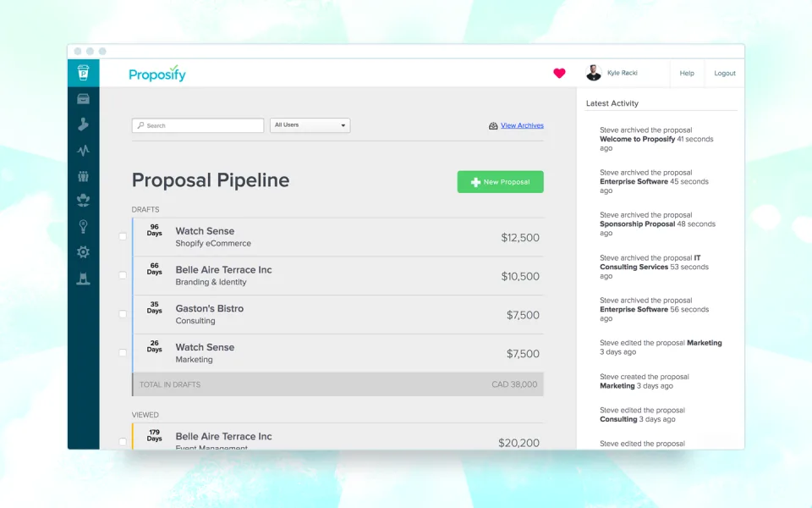Open the Enterprise Software 45 seconds ago activity
Image resolution: width=812 pixels, height=508 pixels.
pos(654,181)
